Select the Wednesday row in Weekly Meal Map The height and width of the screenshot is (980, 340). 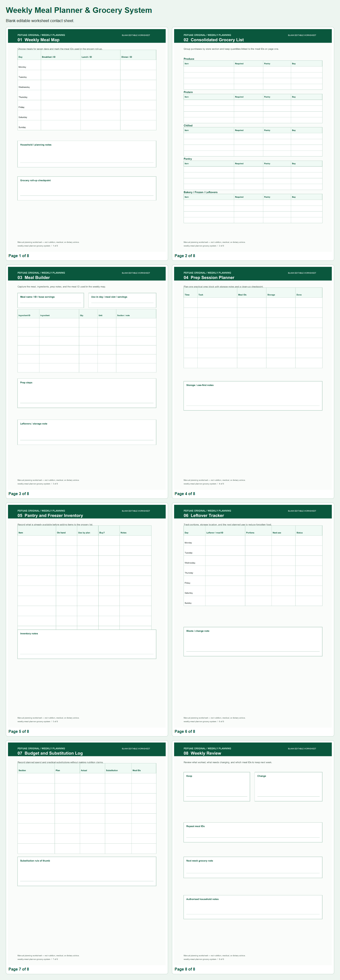[x=87, y=85]
